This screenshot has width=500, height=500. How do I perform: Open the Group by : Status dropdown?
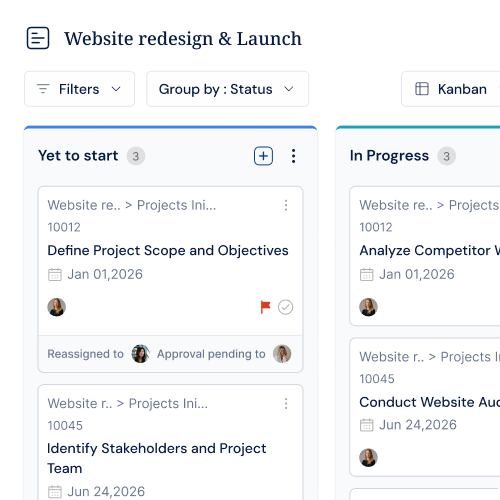coord(228,89)
